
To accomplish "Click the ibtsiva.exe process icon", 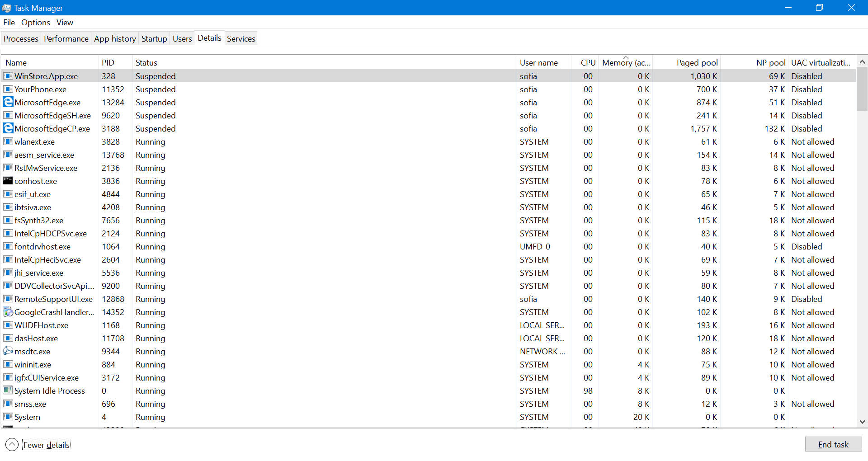I will click(x=8, y=207).
